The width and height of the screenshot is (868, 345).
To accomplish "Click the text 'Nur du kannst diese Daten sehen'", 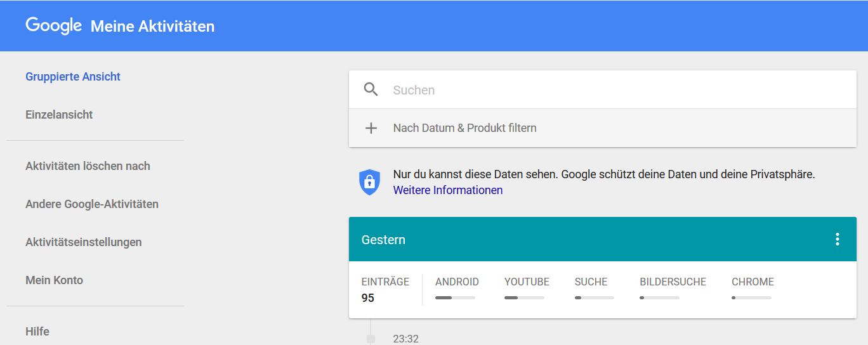I will (475, 174).
